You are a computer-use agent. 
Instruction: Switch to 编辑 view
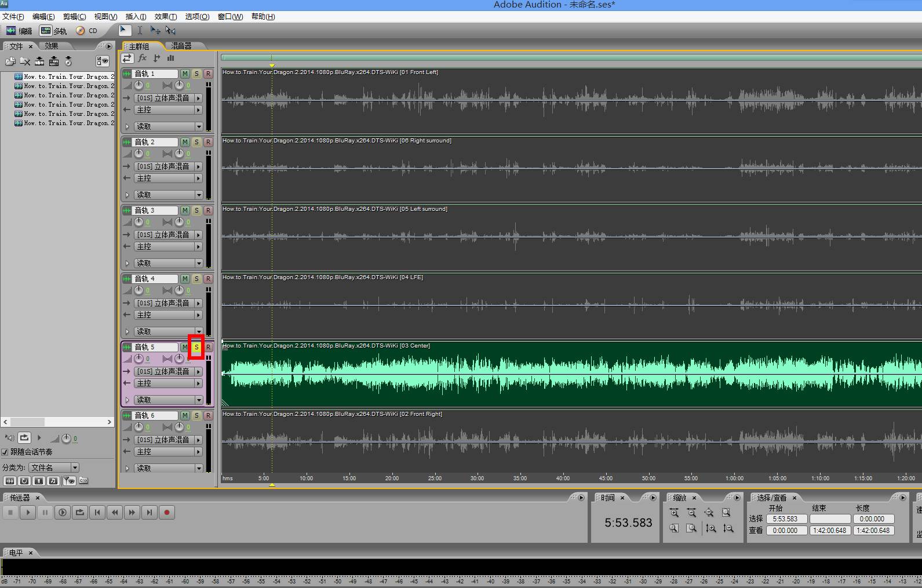pos(19,31)
